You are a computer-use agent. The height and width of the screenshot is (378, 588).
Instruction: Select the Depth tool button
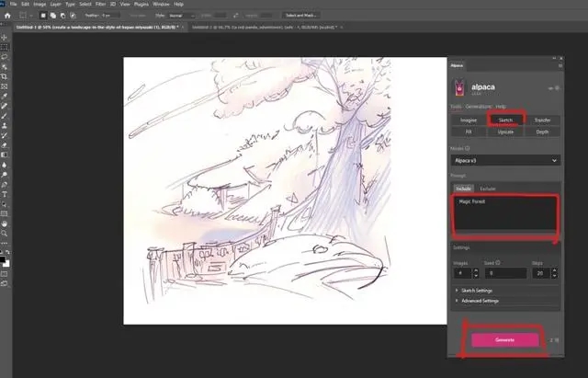click(542, 132)
